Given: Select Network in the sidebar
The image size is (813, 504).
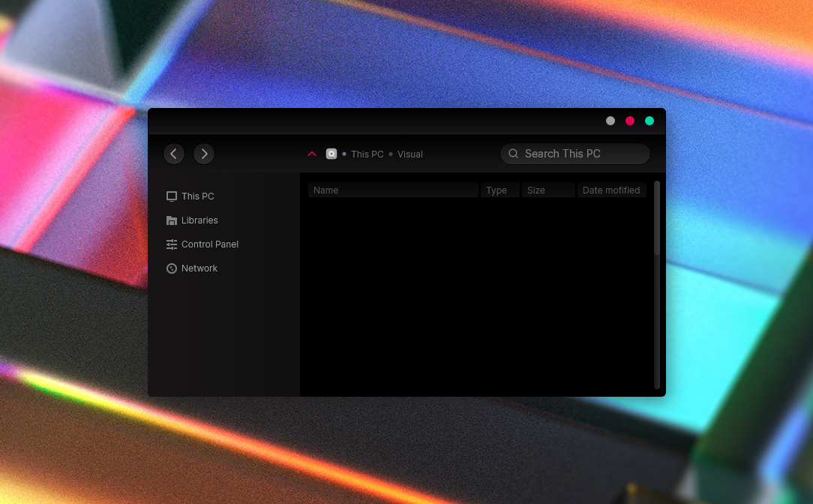Looking at the screenshot, I should pyautogui.click(x=192, y=268).
